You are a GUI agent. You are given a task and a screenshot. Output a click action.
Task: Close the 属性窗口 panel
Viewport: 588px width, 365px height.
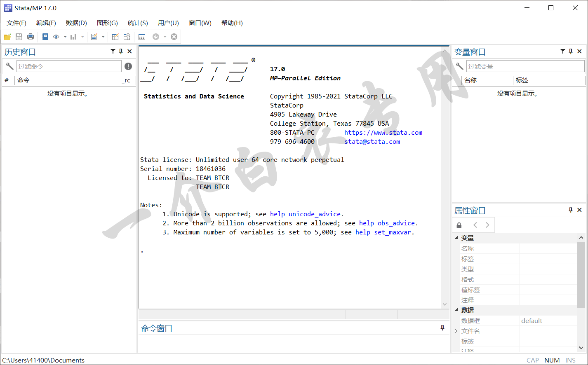click(579, 210)
